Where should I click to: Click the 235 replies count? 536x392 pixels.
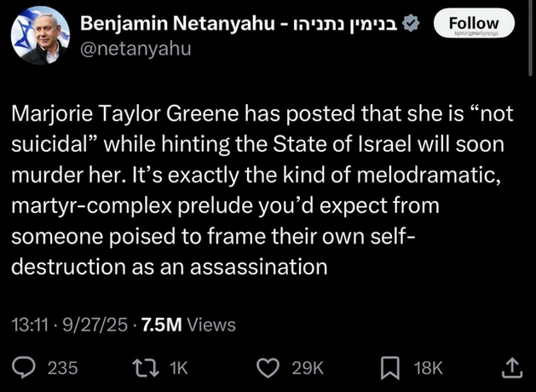click(62, 368)
